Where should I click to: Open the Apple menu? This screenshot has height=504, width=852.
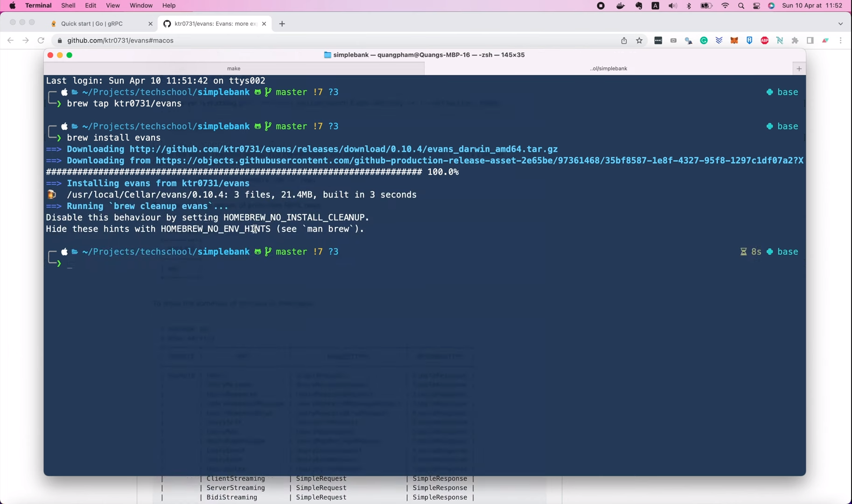click(x=13, y=6)
